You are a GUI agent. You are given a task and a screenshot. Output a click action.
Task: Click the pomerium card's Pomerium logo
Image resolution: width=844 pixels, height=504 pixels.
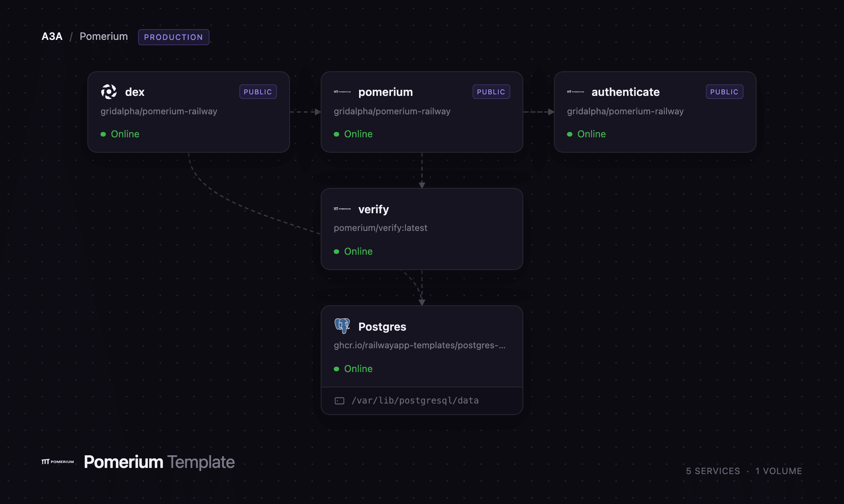point(342,92)
